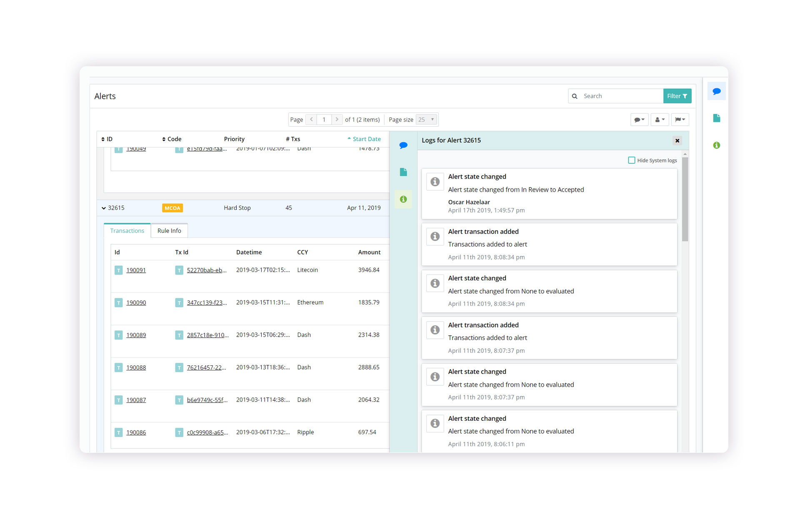Screen dimensions: 800x532
Task: Click T icon beside transaction 190090
Action: (118, 303)
